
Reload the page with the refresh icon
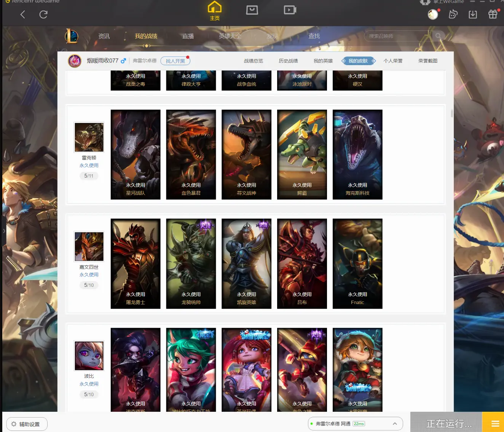coord(43,14)
